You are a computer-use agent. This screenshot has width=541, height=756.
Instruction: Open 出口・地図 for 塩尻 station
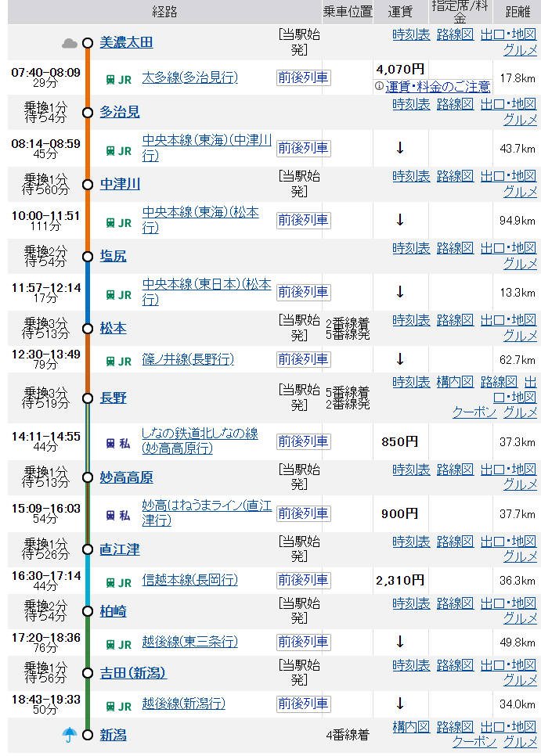point(509,248)
